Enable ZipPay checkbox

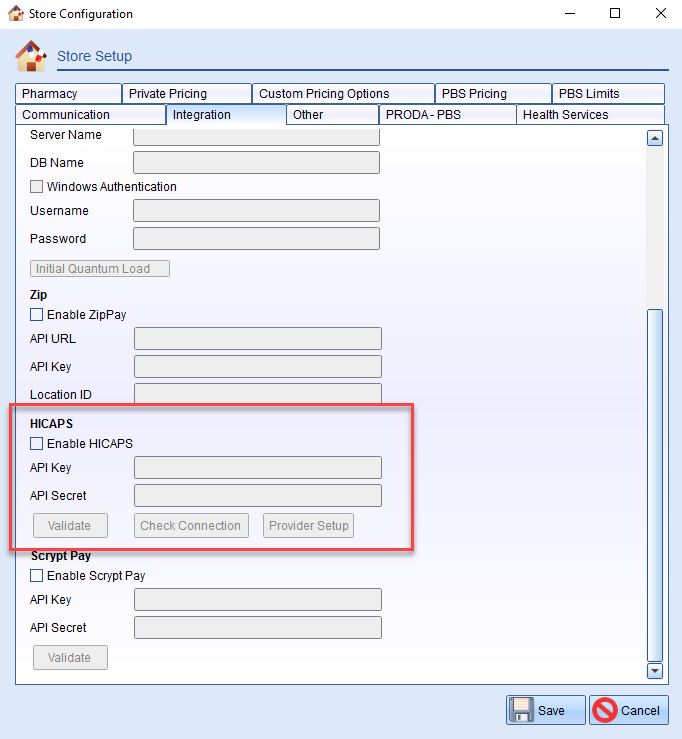click(36, 314)
